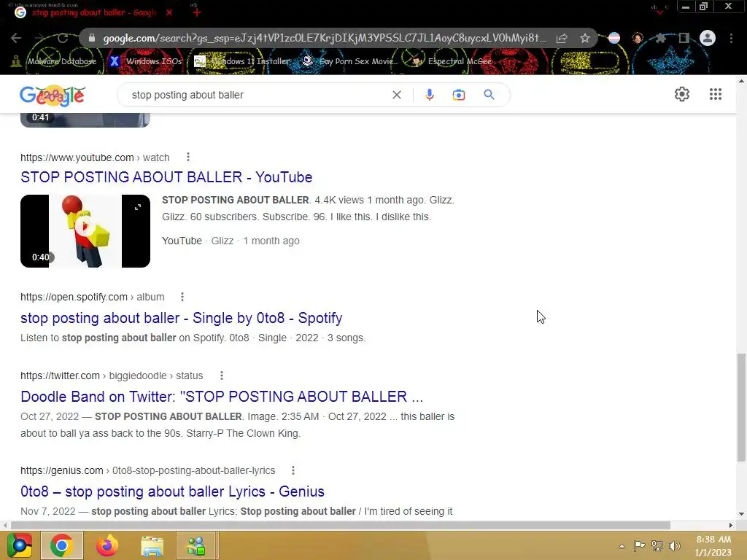
Task: Select the 'stop posting about baller' tab
Action: 94,12
